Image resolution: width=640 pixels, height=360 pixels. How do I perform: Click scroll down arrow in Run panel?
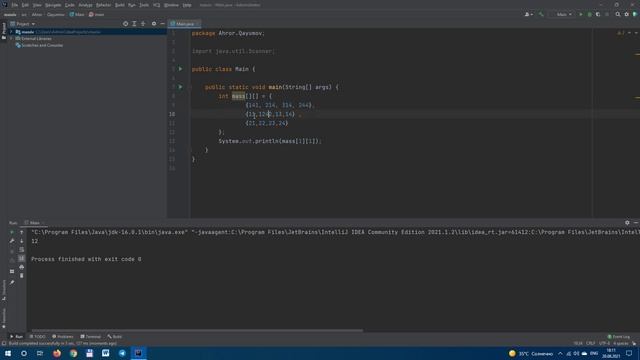[x=22, y=241]
